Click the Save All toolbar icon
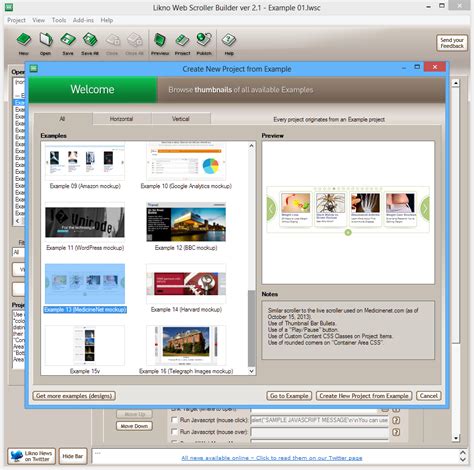 pos(90,40)
